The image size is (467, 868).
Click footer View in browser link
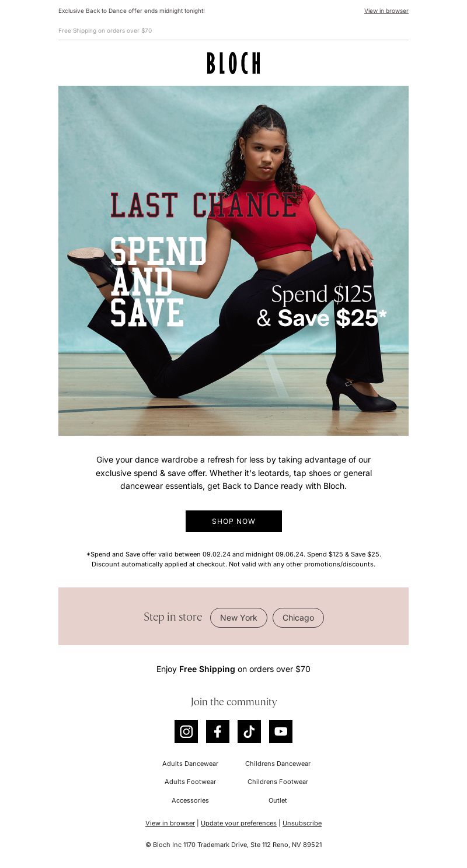pyautogui.click(x=170, y=823)
